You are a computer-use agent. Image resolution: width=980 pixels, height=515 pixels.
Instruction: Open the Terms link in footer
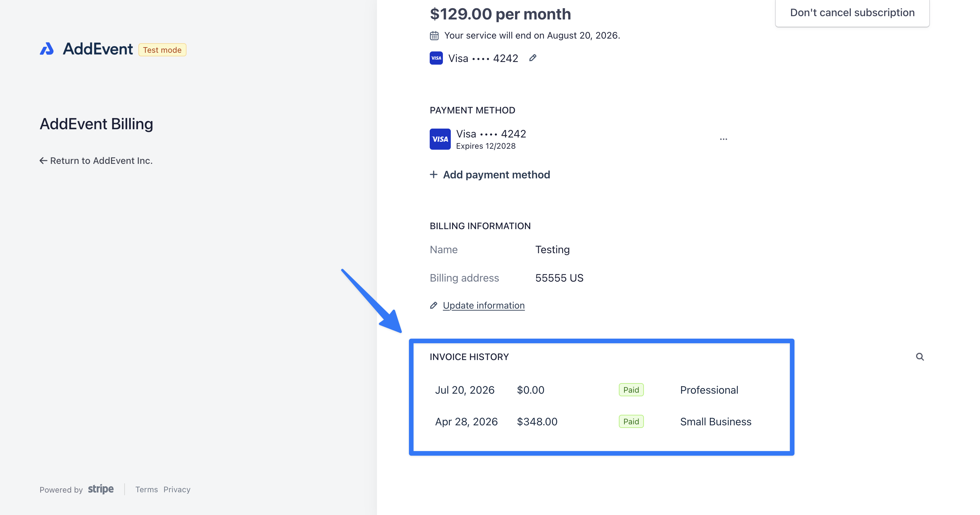[146, 490]
